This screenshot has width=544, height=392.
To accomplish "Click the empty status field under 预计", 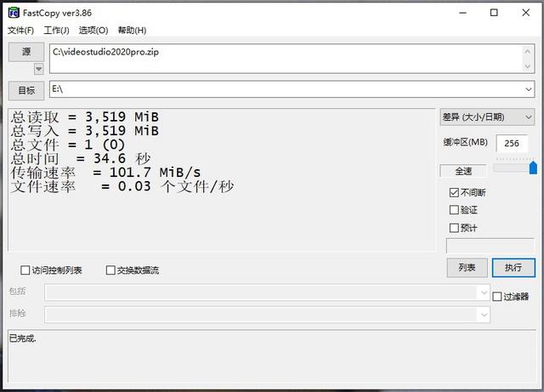I will coord(490,246).
